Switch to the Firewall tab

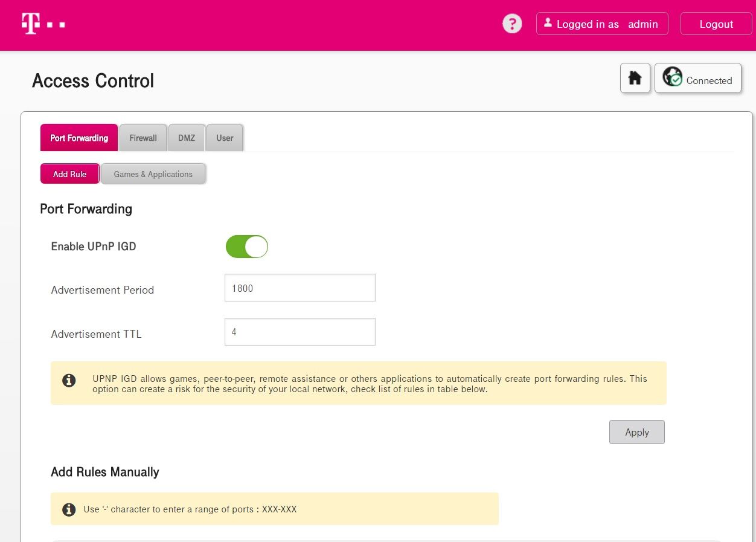click(x=143, y=138)
